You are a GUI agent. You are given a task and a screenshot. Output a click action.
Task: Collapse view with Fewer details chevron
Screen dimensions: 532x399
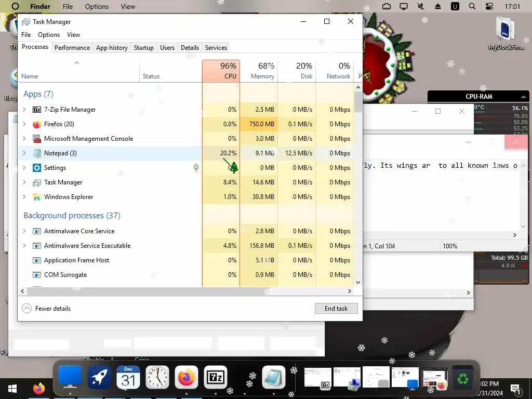click(x=26, y=309)
